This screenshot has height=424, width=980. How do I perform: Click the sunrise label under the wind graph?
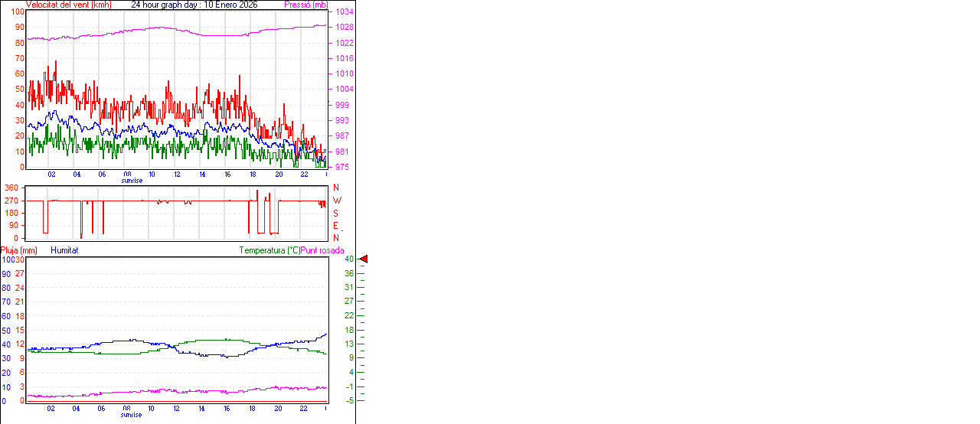131,181
